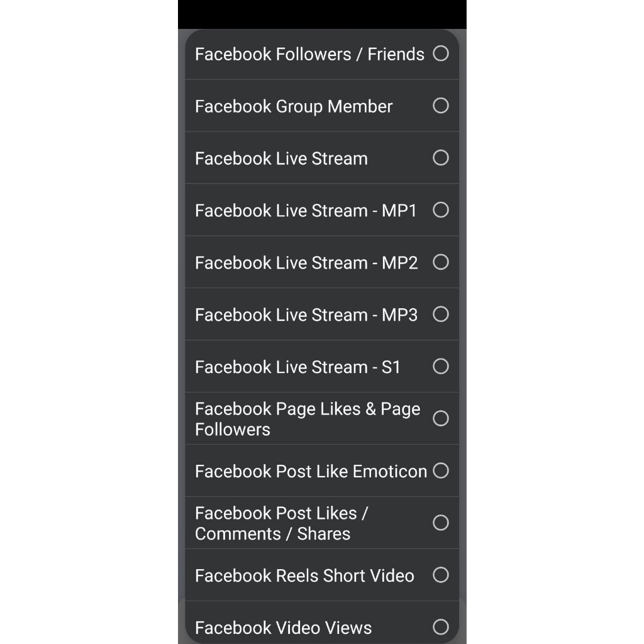644x644 pixels.
Task: Select radio button for Live Stream - MP1
Action: click(441, 210)
